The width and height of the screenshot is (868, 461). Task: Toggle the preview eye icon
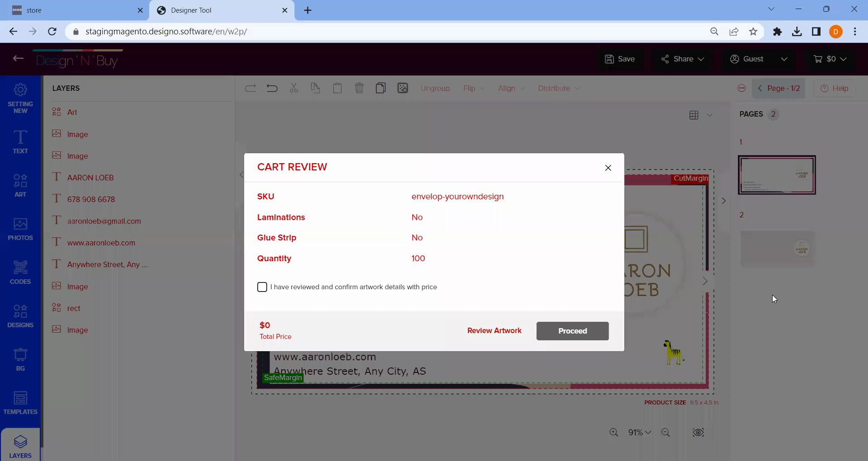[x=698, y=433]
